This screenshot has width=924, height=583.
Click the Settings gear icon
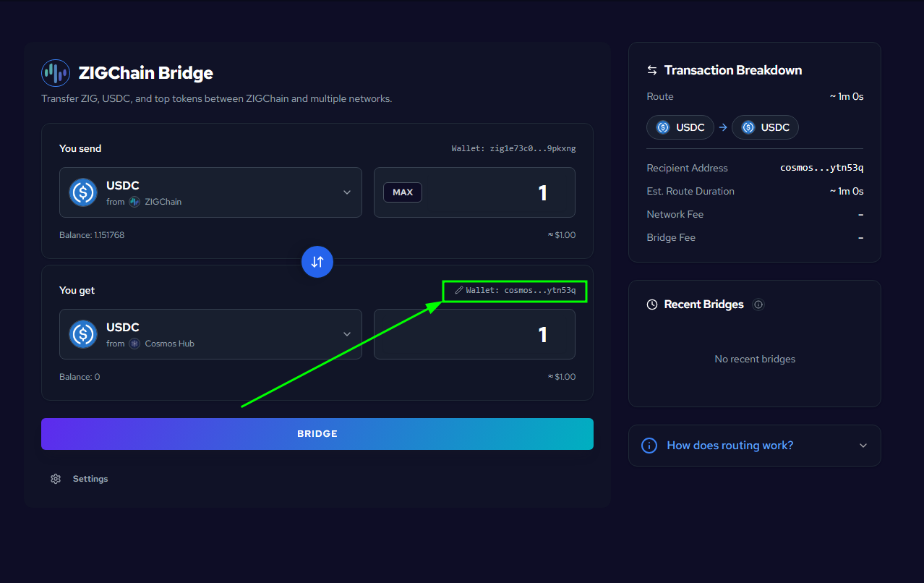[x=56, y=478]
